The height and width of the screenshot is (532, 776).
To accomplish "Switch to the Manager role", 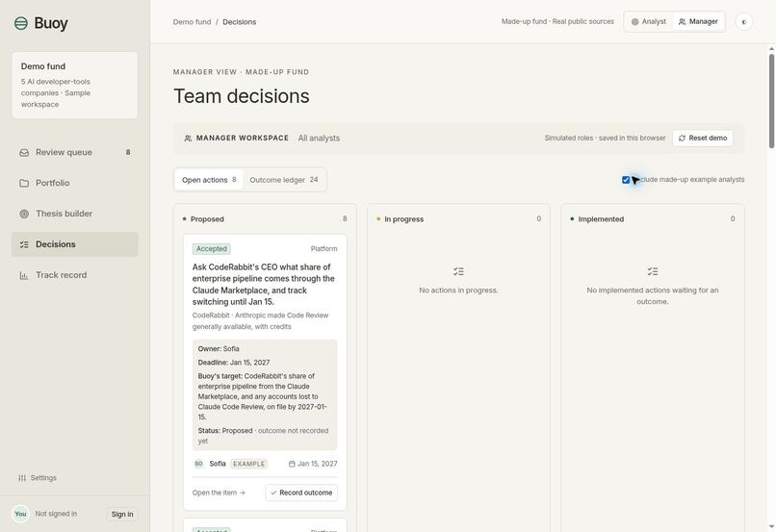I will tap(698, 22).
